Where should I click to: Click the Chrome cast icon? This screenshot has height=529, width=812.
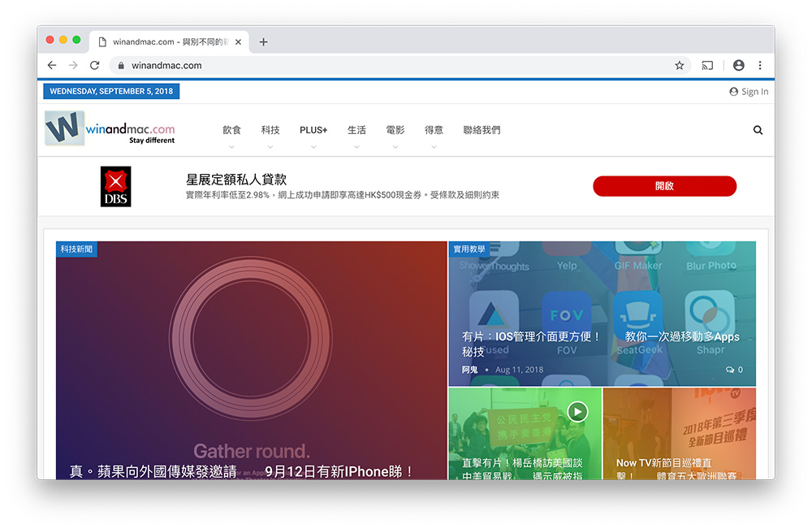point(706,65)
